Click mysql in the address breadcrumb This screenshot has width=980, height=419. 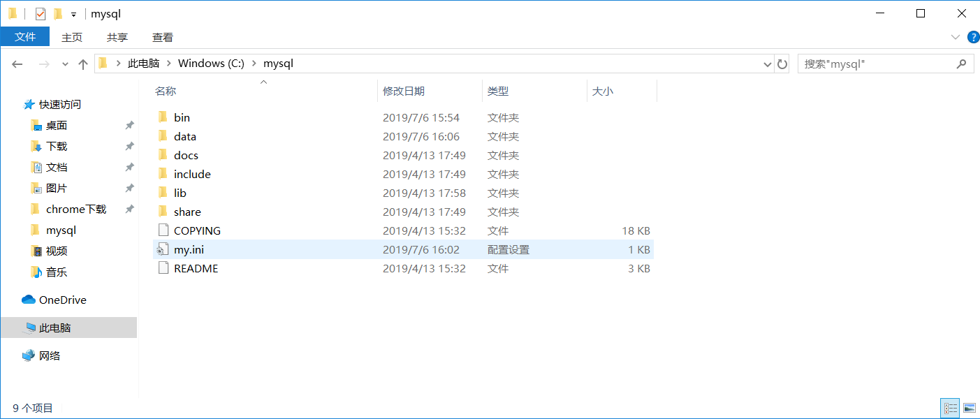(x=278, y=64)
